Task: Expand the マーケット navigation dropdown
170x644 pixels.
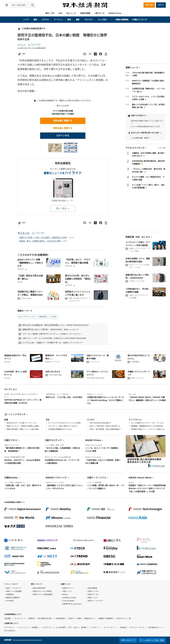Action: (59, 19)
